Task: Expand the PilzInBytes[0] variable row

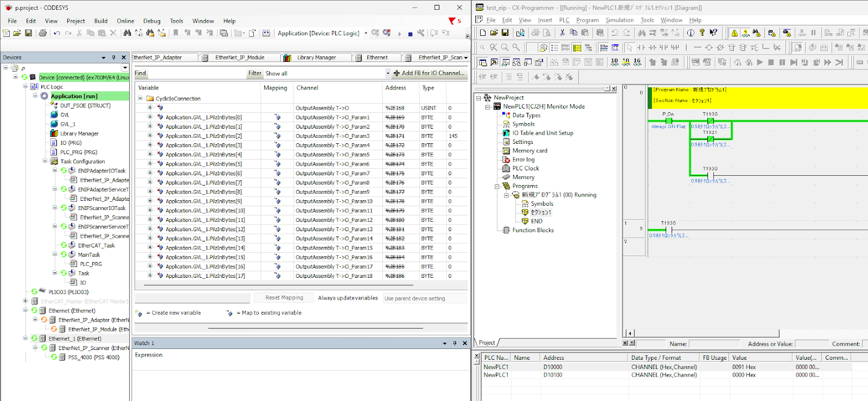Action: click(x=150, y=117)
